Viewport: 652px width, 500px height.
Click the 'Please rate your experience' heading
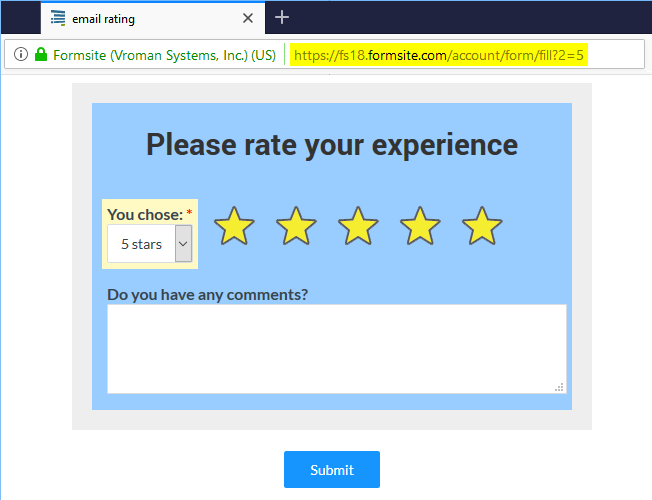pyautogui.click(x=332, y=145)
